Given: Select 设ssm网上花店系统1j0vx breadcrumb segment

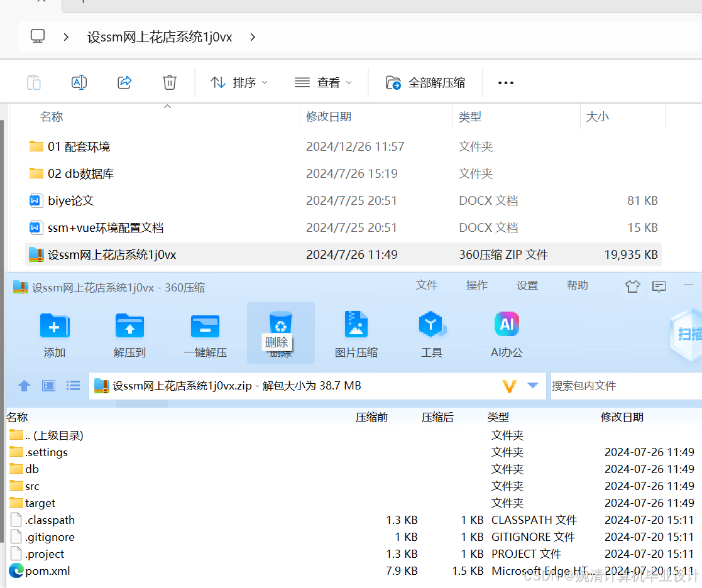Looking at the screenshot, I should click(160, 37).
